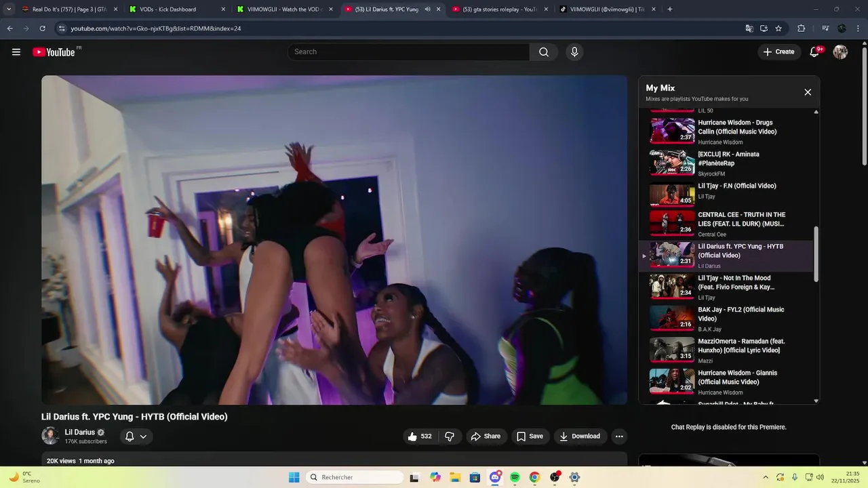This screenshot has width=868, height=488.
Task: Select currently playing Lil Darius HYTB entry
Action: 727,256
